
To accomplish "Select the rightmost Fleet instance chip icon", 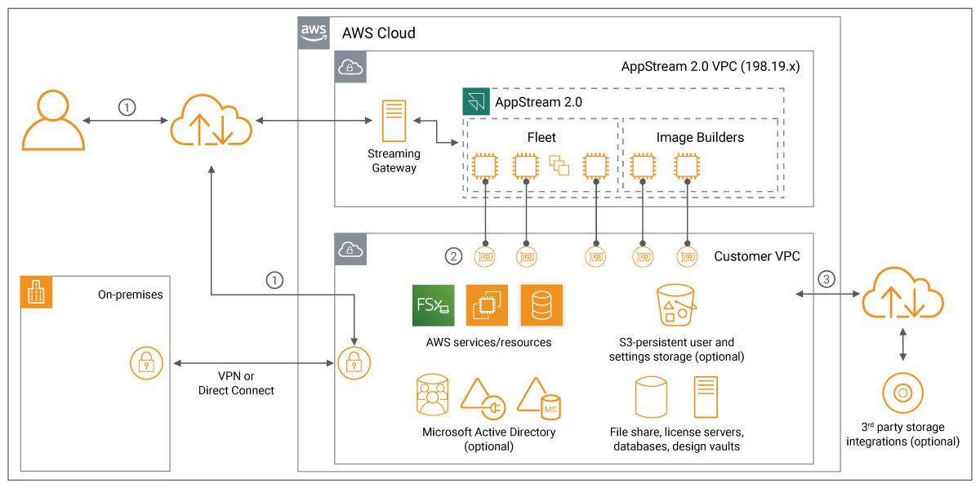I will (x=596, y=166).
